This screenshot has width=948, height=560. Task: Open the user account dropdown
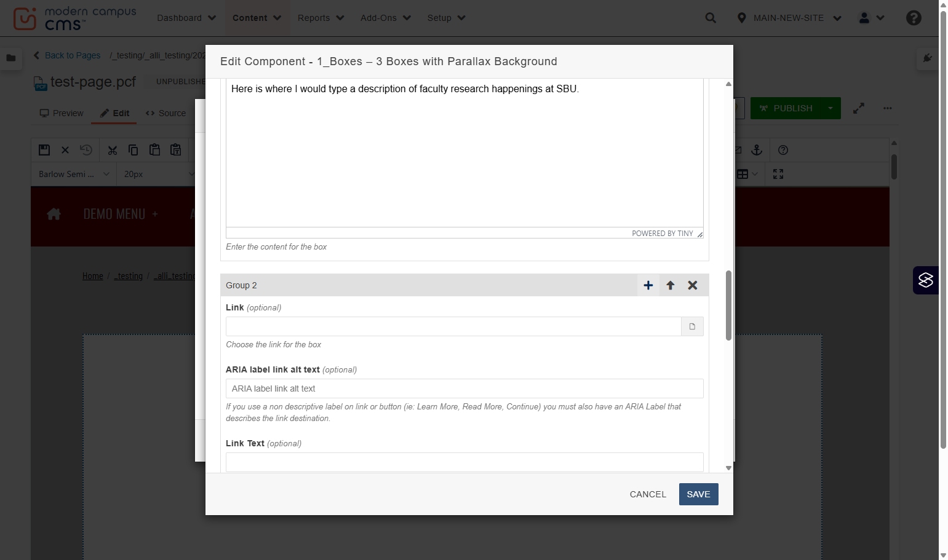872,18
